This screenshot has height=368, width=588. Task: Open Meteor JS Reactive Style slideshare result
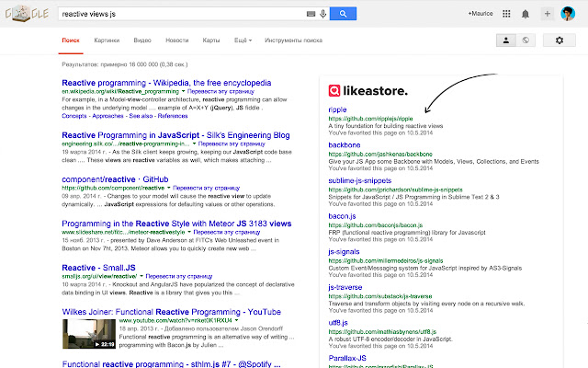[176, 224]
